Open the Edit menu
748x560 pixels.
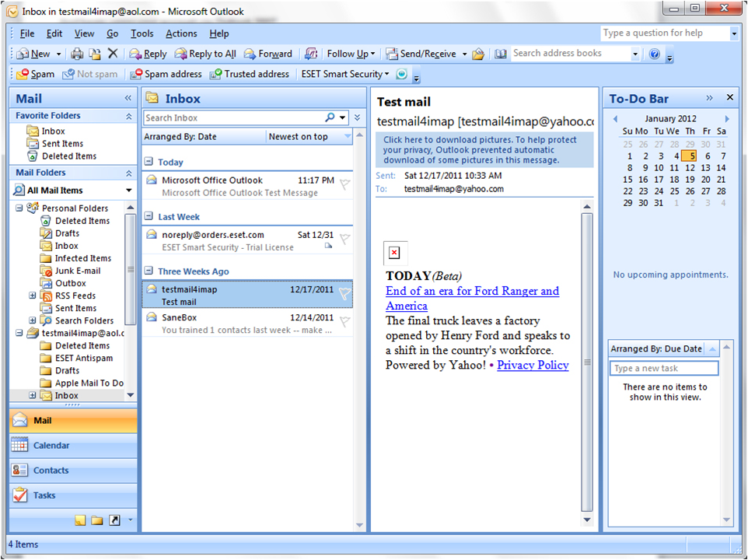pyautogui.click(x=54, y=34)
